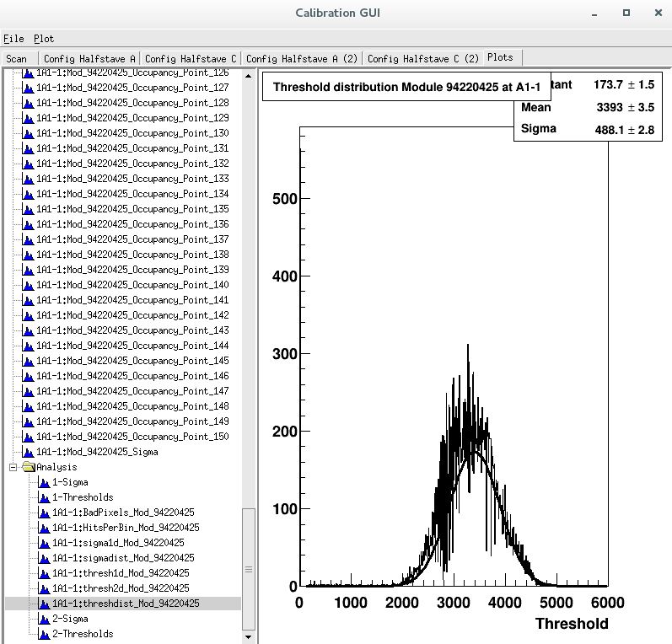Select 1A1-1:Mod_94220425_Occupancy_Point_137 entry
This screenshot has width=672, height=644.
coord(132,239)
